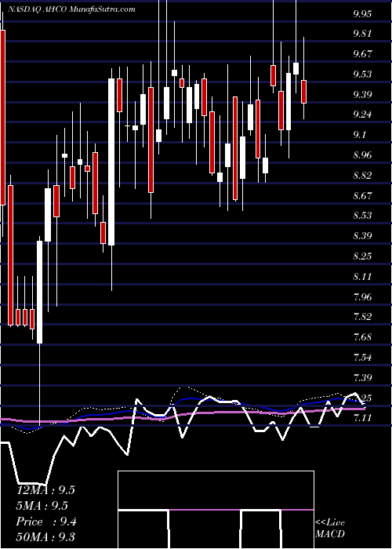Image resolution: width=392 pixels, height=549 pixels.
Task: Select the 9.24 price axis label
Action: pos(362,115)
